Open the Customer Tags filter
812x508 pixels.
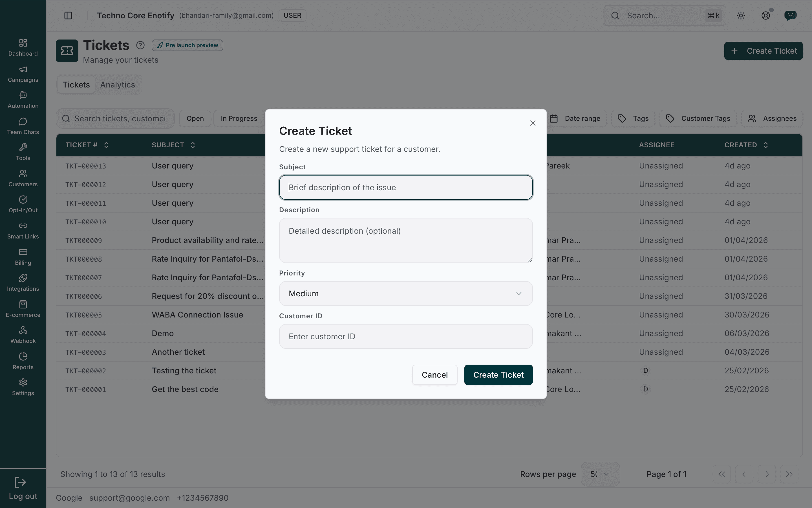pos(698,119)
